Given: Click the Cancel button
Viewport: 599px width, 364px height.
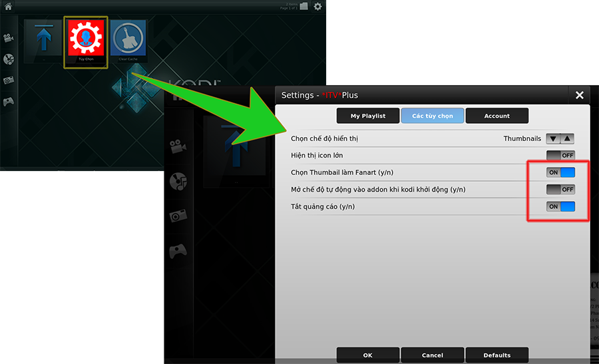Looking at the screenshot, I should [x=433, y=355].
